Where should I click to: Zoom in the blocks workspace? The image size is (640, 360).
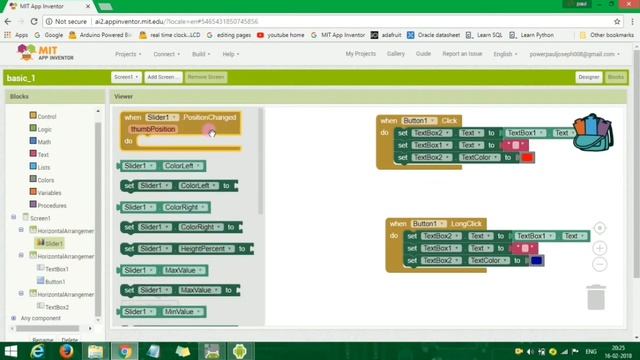click(600, 248)
